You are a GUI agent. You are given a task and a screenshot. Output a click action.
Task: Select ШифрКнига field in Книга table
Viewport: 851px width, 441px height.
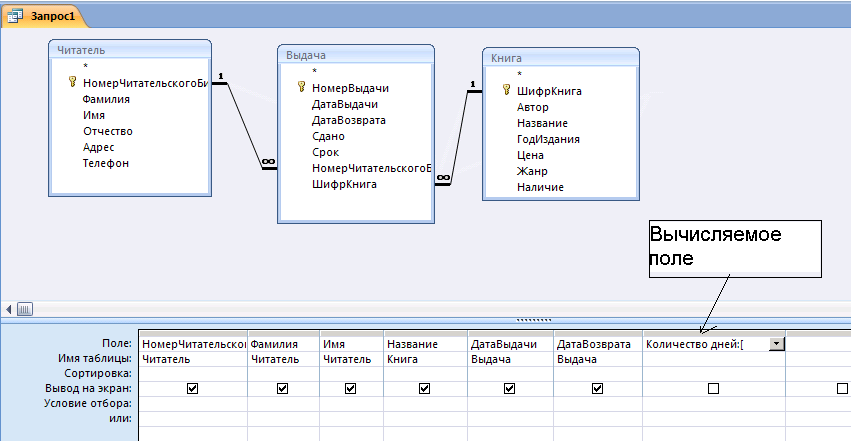(549, 91)
